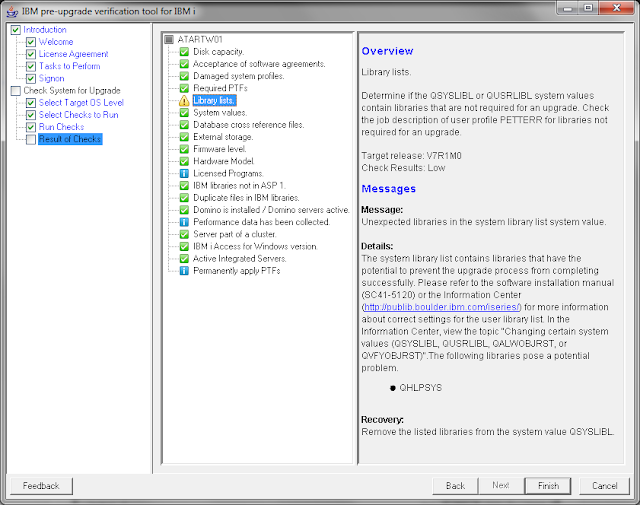640x505 pixels.
Task: Click the check icon for Duplicate files in IBM libraries
Action: 184,198
